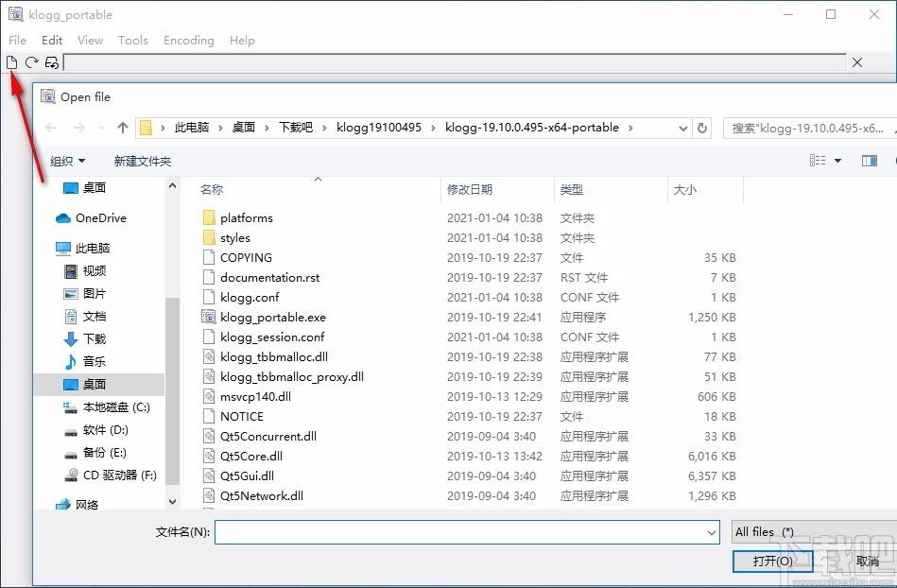This screenshot has width=897, height=588.
Task: Select klogg_tbbmalloc.dll file icon
Action: (x=209, y=357)
